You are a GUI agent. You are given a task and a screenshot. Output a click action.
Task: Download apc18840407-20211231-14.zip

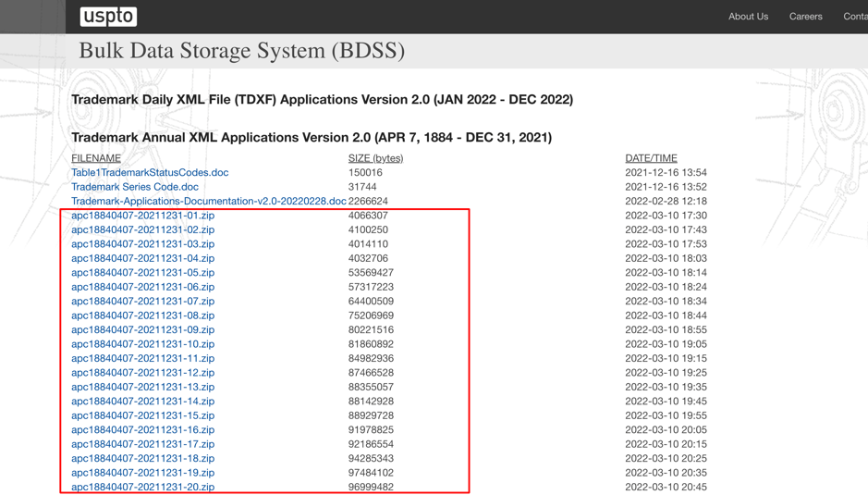tap(143, 402)
